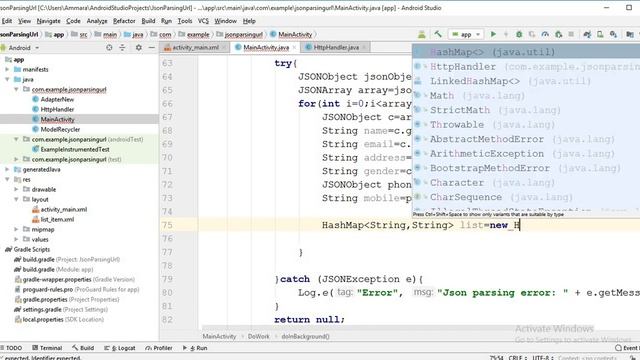Choose CharSequence autocomplete suggestion
Screen dimensions: 640x360
coord(526,197)
